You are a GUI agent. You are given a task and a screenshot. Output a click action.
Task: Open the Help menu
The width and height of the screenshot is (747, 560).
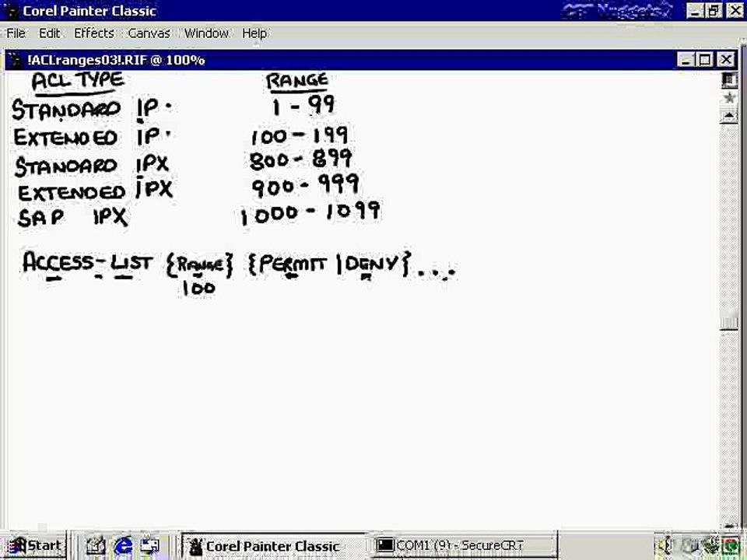pyautogui.click(x=254, y=33)
